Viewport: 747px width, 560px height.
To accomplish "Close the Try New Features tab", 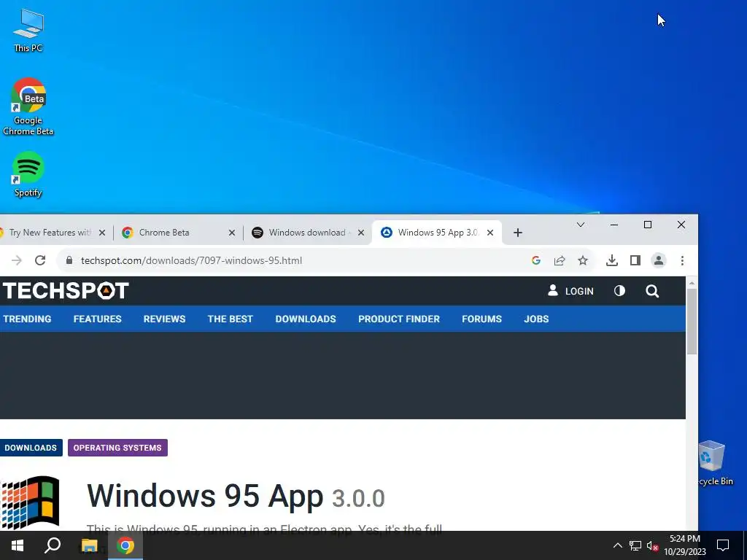I will point(102,233).
